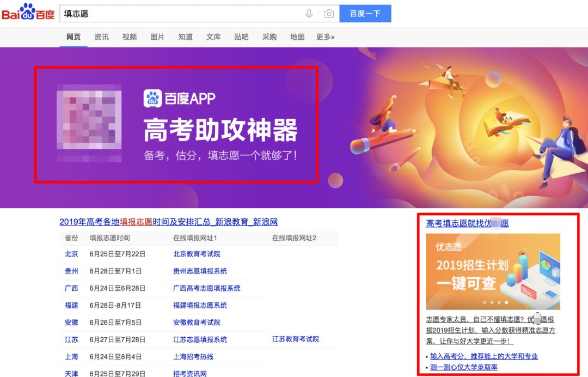Open 2019年高考各地填报志愿时间 result title
588x377 pixels.
point(168,222)
